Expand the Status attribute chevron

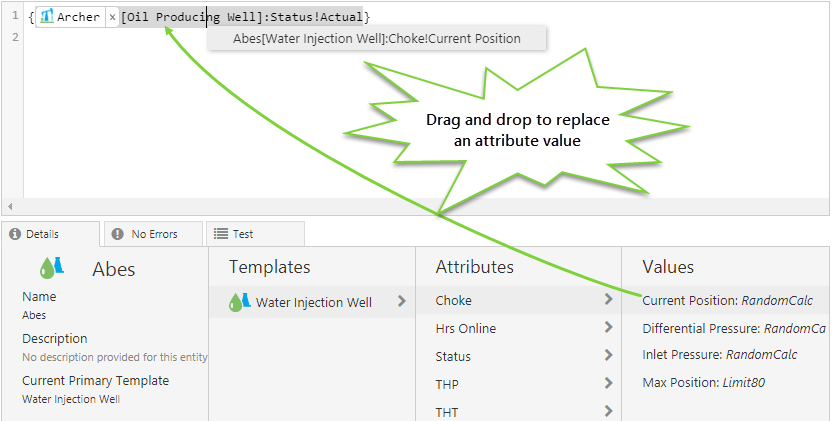pyautogui.click(x=608, y=356)
